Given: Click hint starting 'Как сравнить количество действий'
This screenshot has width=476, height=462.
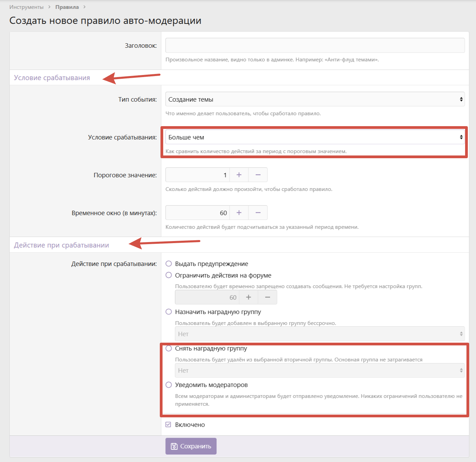Looking at the screenshot, I should [256, 151].
